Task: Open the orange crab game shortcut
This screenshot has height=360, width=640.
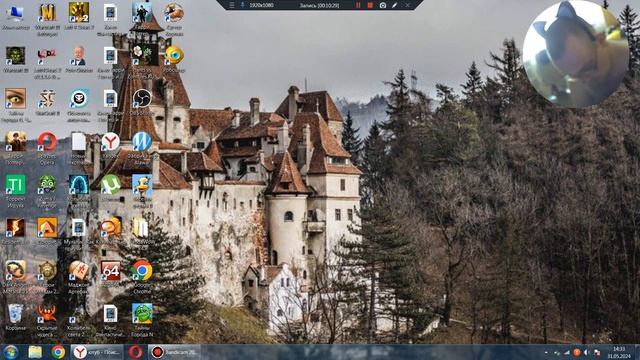Action: pyautogui.click(x=47, y=313)
